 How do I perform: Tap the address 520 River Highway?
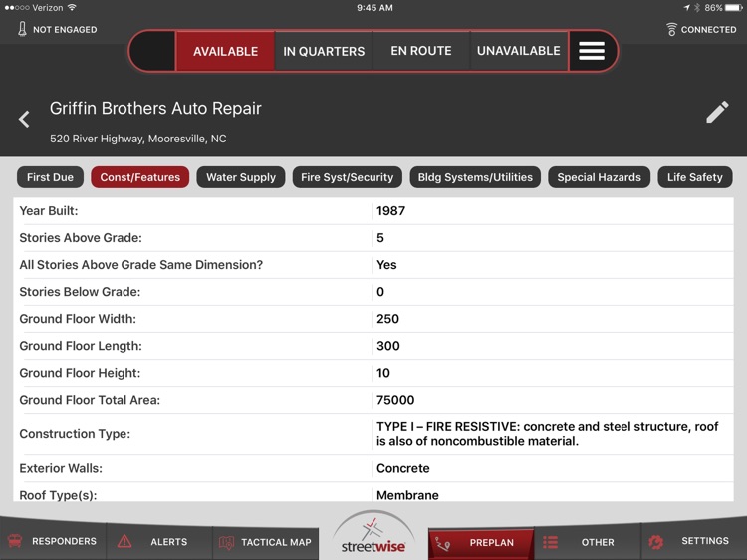coord(138,139)
